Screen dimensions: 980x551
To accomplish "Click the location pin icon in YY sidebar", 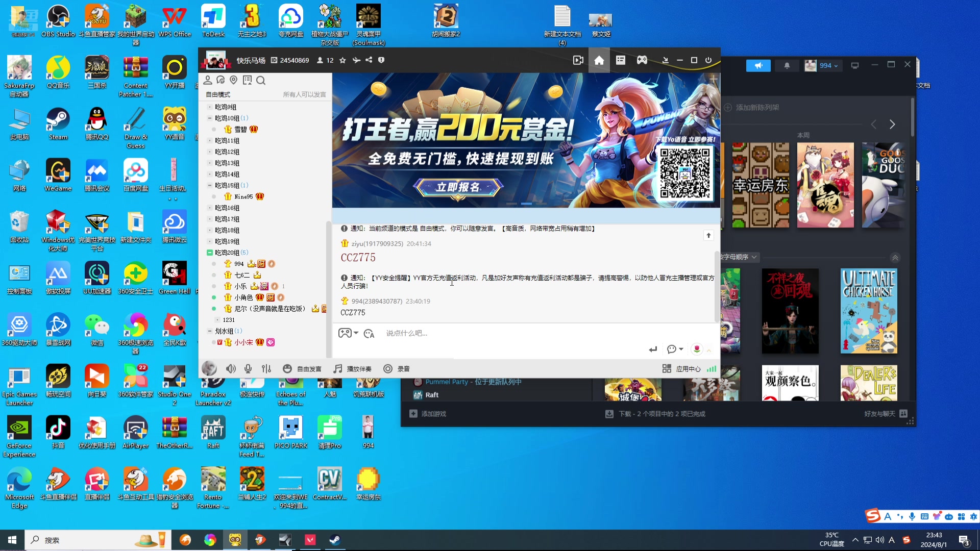I will click(234, 80).
